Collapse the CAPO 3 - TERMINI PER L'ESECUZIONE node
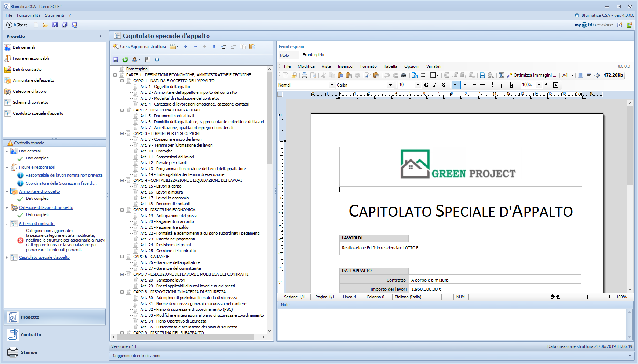638x364 pixels. pyautogui.click(x=122, y=133)
